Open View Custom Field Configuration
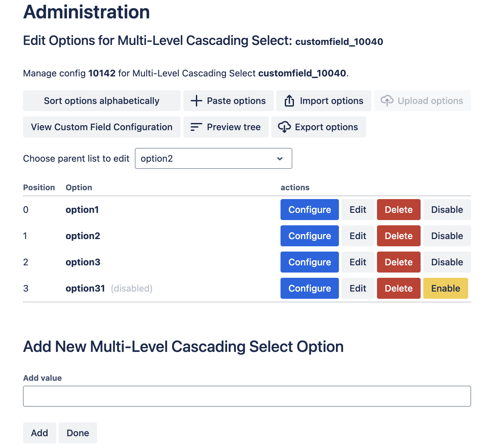The width and height of the screenshot is (500, 448). (101, 127)
